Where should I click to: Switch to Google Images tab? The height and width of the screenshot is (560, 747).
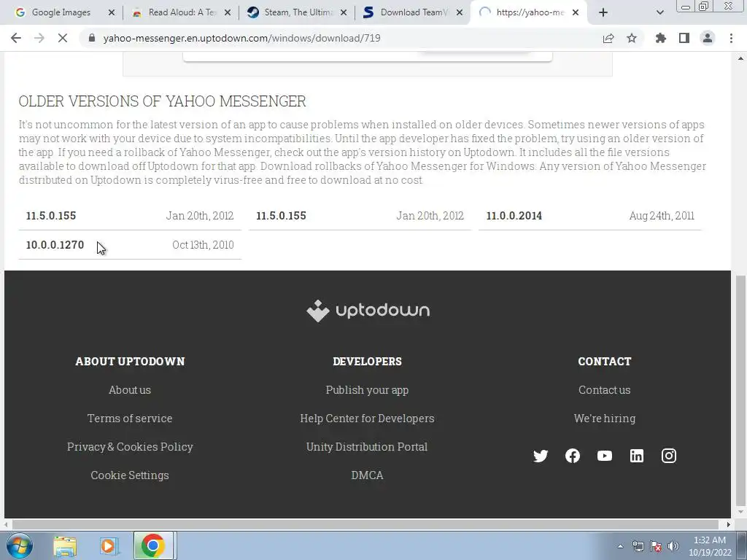pyautogui.click(x=61, y=12)
